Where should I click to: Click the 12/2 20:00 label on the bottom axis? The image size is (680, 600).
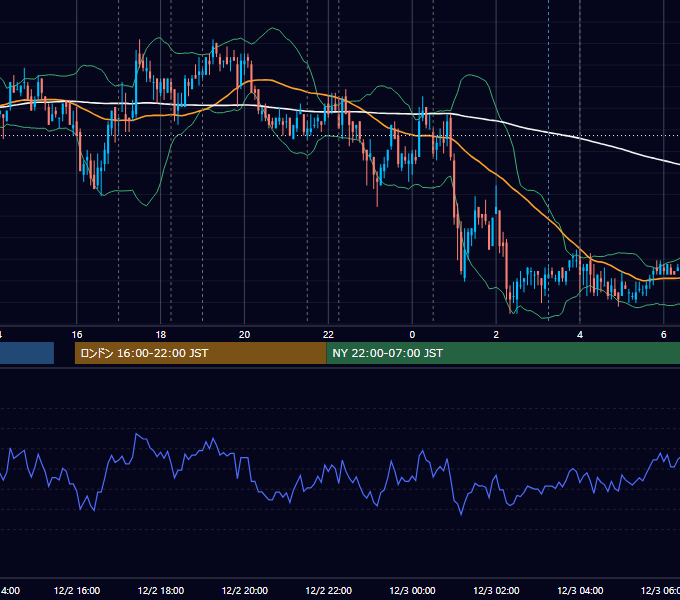click(x=245, y=591)
